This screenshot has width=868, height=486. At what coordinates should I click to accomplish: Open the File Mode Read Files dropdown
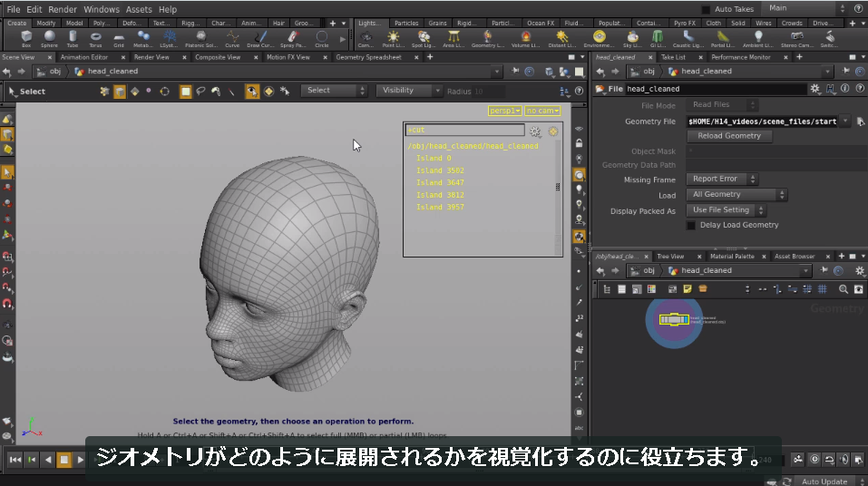click(721, 104)
